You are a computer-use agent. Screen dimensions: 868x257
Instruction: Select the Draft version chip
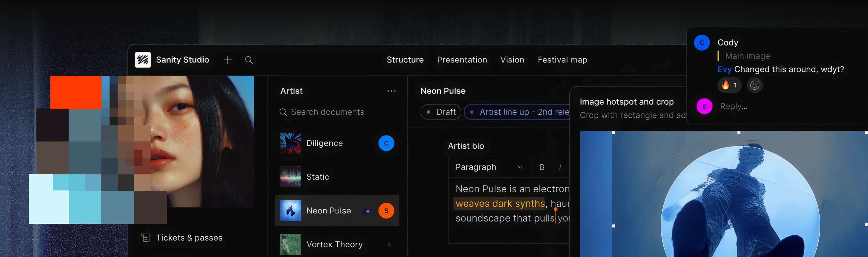(441, 112)
